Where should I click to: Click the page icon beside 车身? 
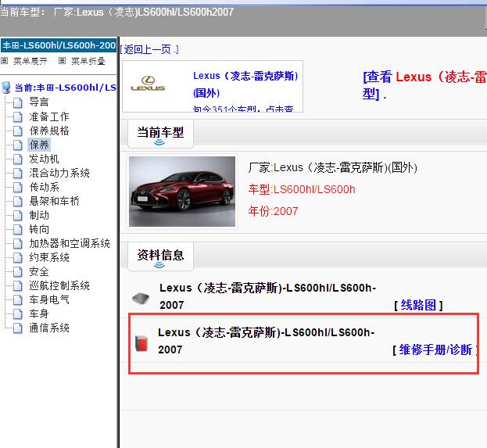click(18, 314)
